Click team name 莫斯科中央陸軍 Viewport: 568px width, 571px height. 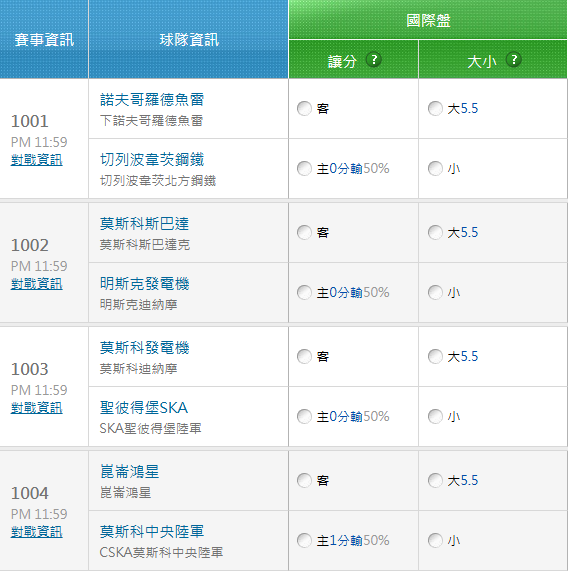(152, 532)
